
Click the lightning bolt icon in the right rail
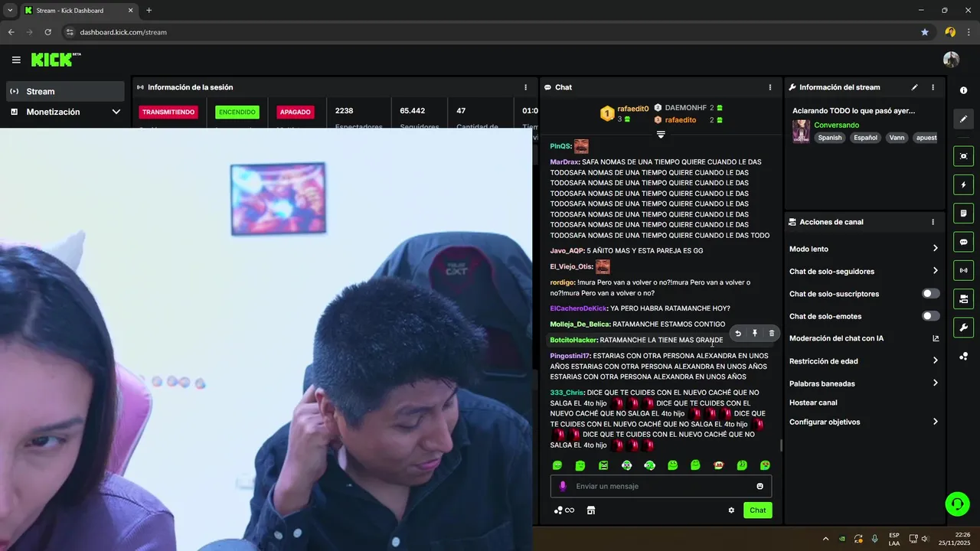click(x=963, y=184)
